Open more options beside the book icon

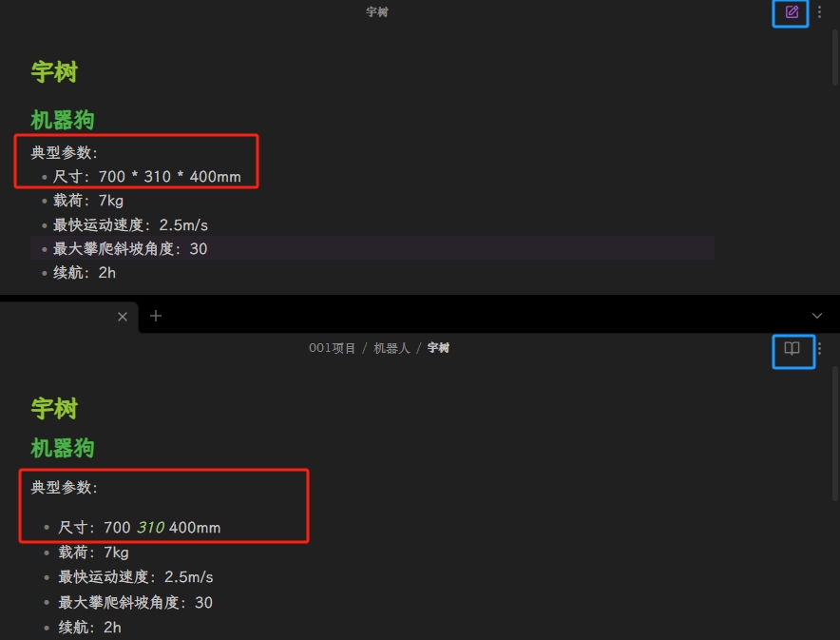point(820,349)
